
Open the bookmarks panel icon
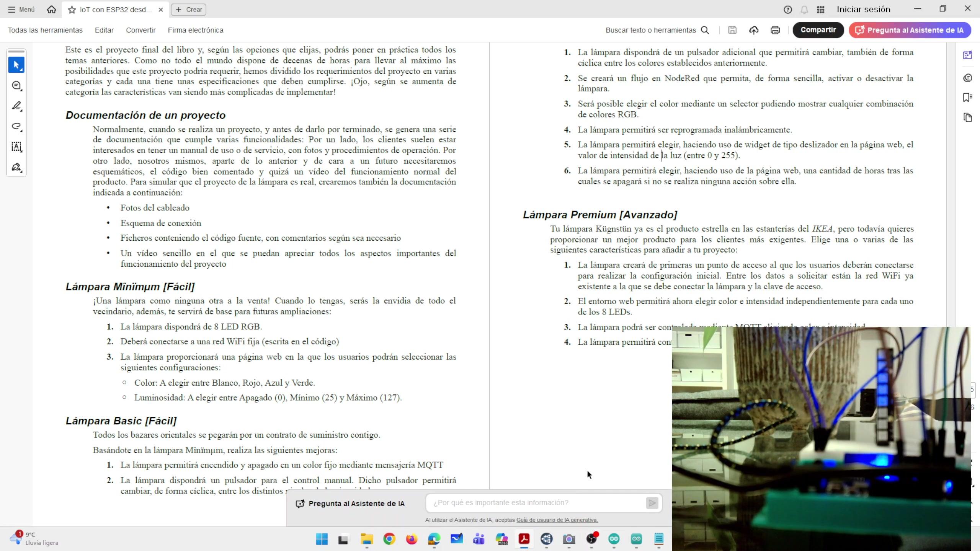coord(967,98)
